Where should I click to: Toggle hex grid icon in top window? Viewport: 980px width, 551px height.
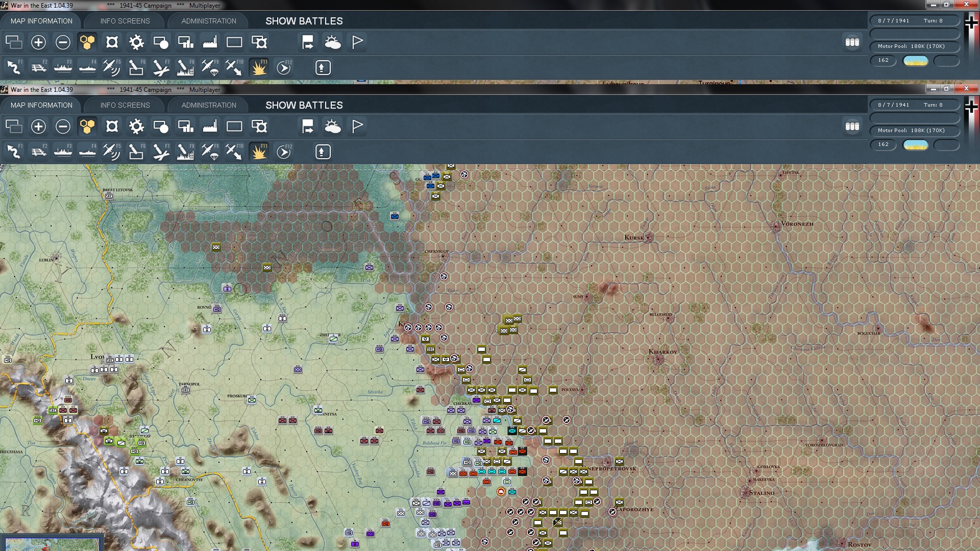87,42
